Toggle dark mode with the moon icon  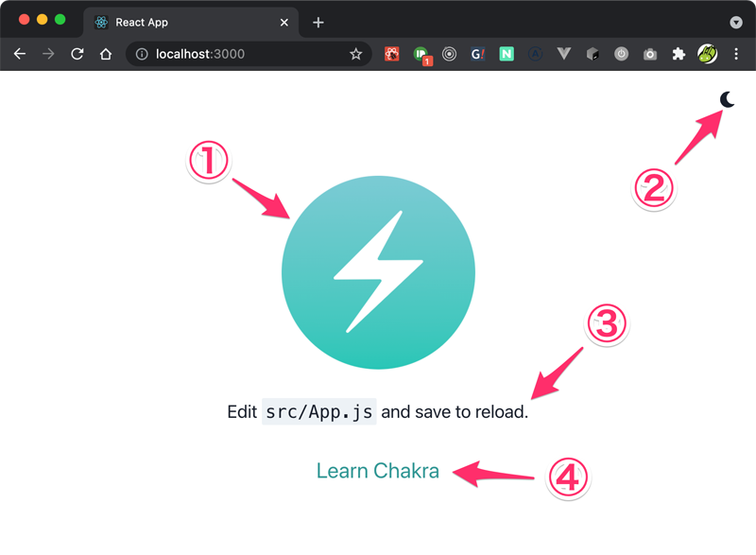727,99
